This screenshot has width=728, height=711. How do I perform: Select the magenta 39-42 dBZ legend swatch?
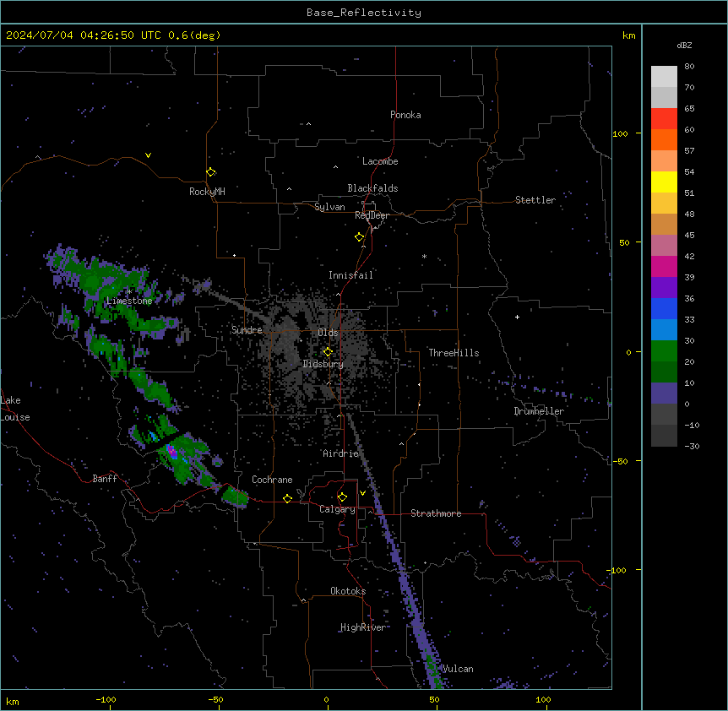(664, 266)
